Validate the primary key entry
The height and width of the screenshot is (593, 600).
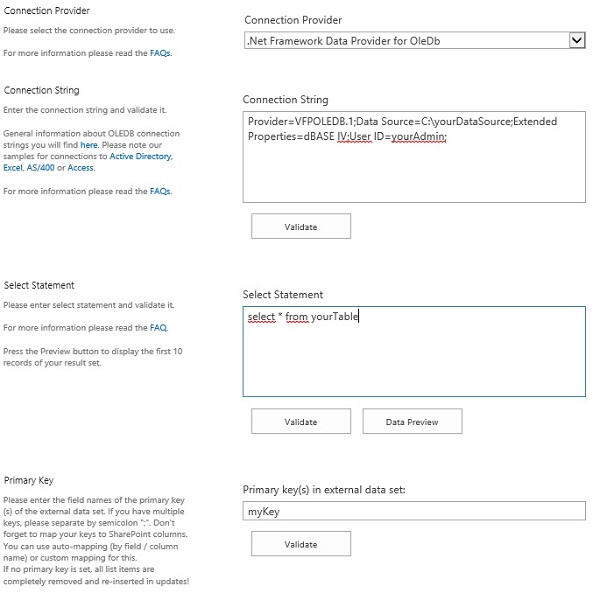click(301, 545)
